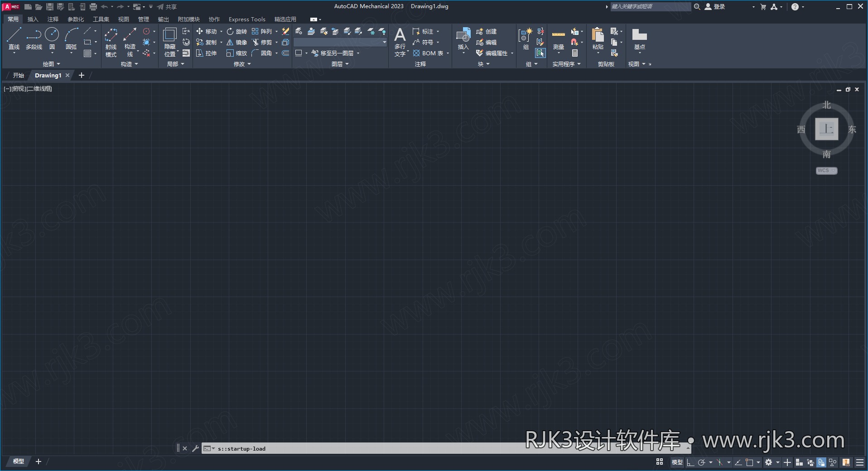Image resolution: width=868 pixels, height=471 pixels.
Task: Open the workspace gear dropdown arrow in status bar
Action: pos(778,462)
